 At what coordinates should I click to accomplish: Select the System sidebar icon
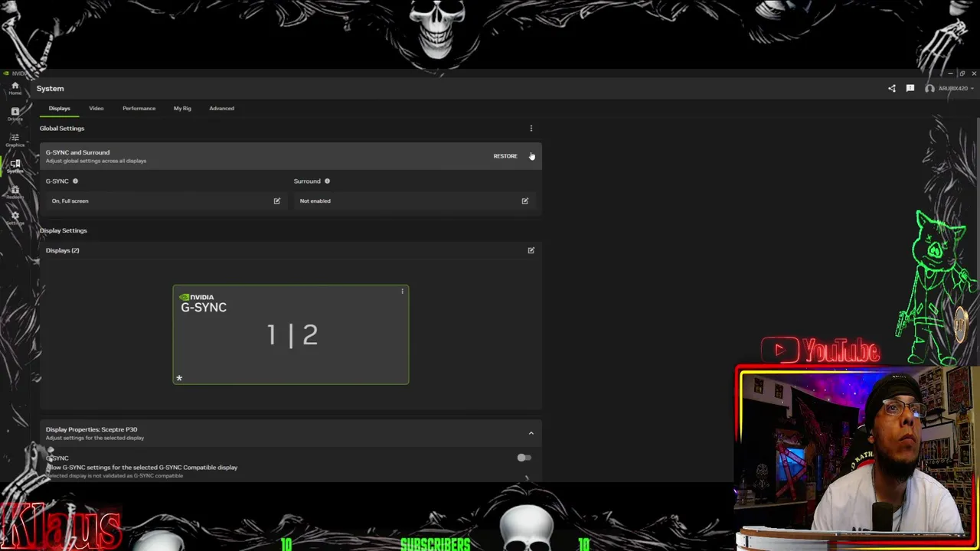point(15,166)
